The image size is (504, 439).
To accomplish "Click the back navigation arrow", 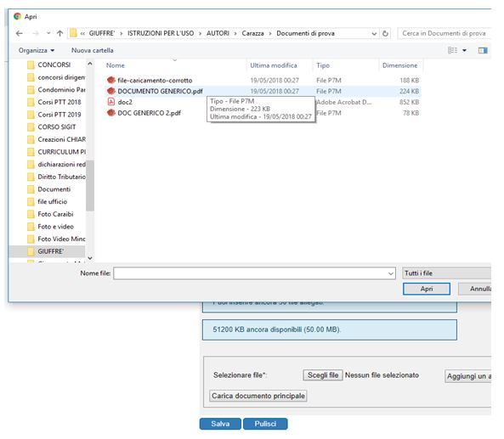I will (x=20, y=33).
